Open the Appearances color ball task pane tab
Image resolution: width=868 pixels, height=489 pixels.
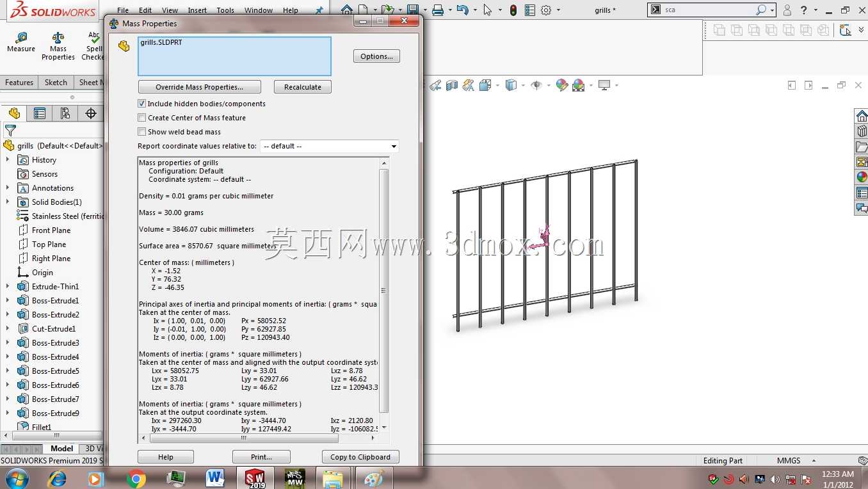click(x=862, y=177)
